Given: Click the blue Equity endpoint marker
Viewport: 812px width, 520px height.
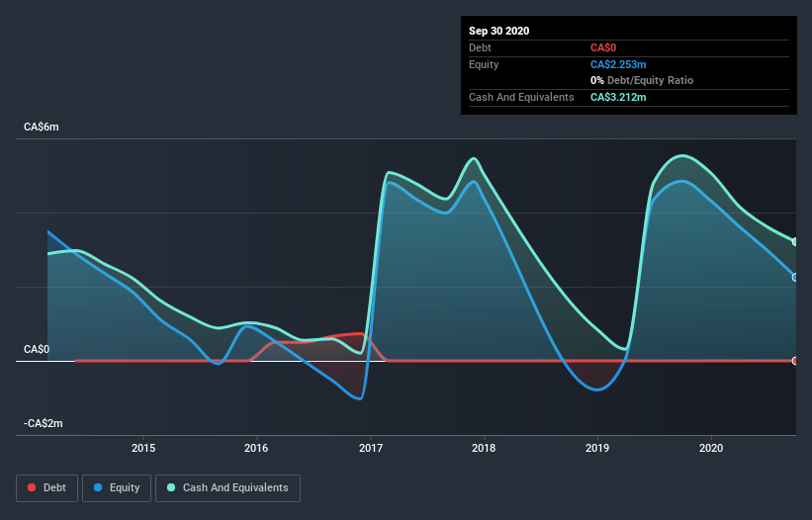Looking at the screenshot, I should click(x=795, y=278).
